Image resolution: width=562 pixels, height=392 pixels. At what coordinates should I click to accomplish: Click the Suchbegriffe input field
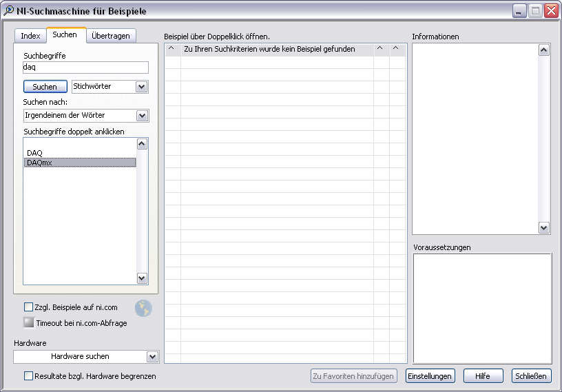tap(85, 67)
